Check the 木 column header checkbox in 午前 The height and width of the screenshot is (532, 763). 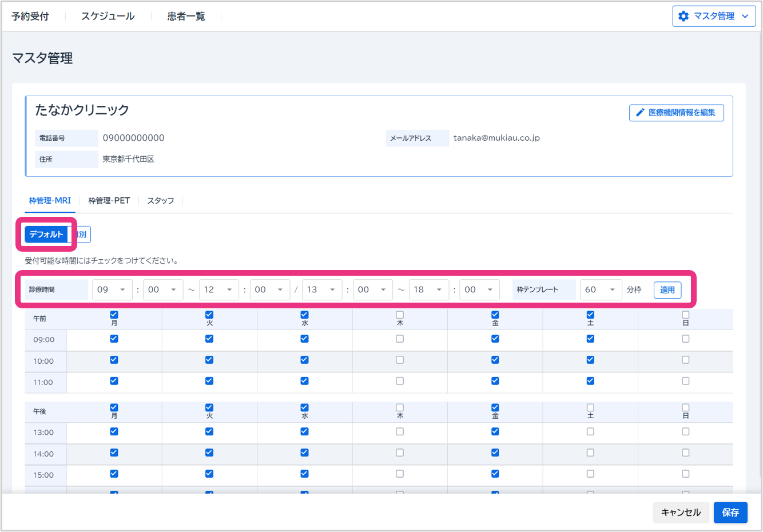pos(400,315)
